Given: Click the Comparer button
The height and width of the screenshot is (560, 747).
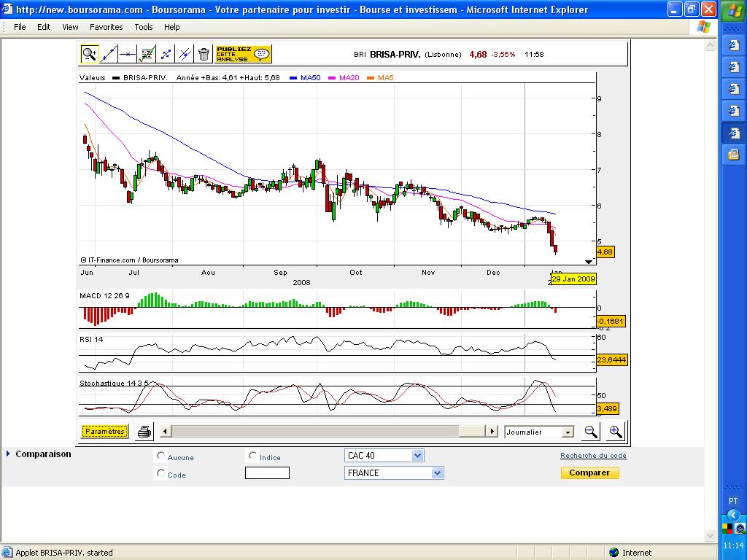Looking at the screenshot, I should pos(589,472).
